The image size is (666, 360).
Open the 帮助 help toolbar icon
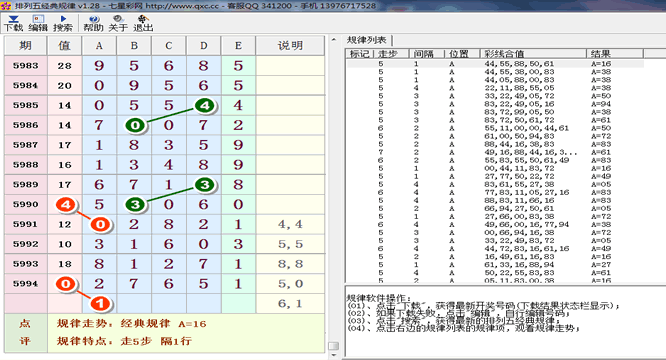coord(93,23)
